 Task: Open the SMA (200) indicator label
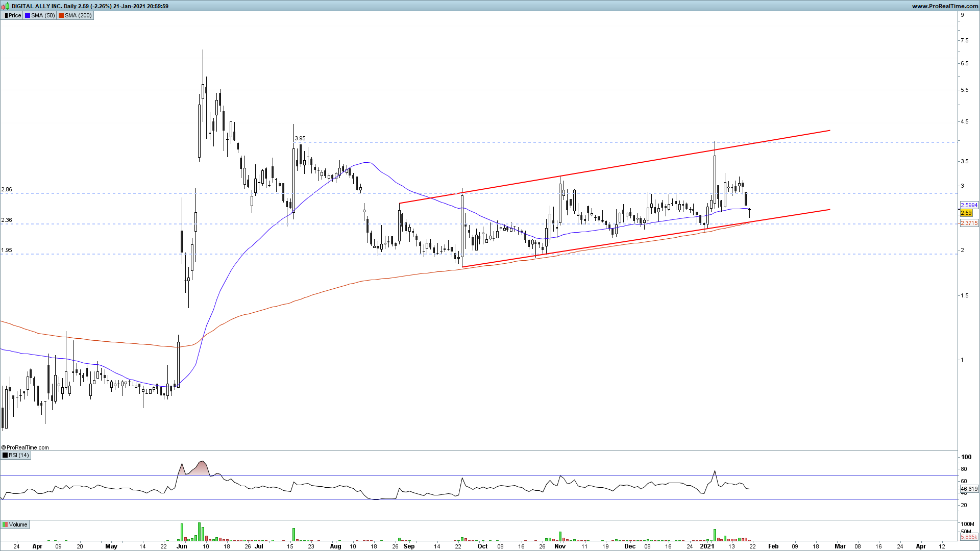tap(78, 15)
